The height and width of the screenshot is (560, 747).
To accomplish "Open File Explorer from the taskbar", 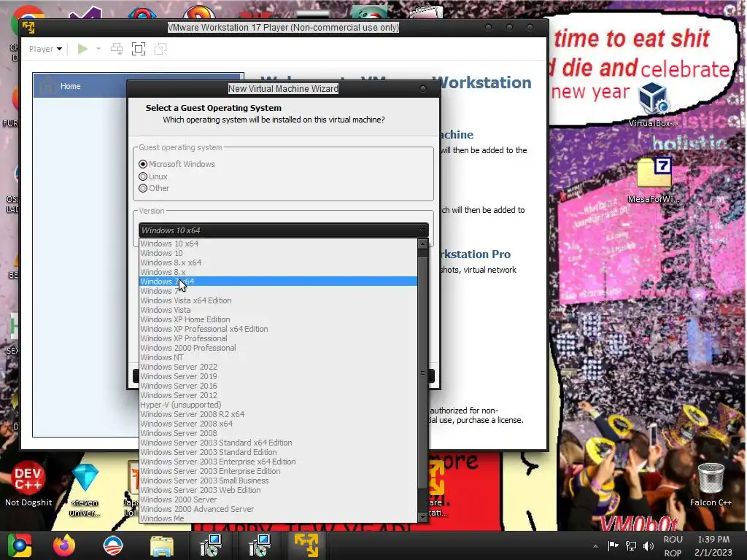I will click(x=162, y=545).
